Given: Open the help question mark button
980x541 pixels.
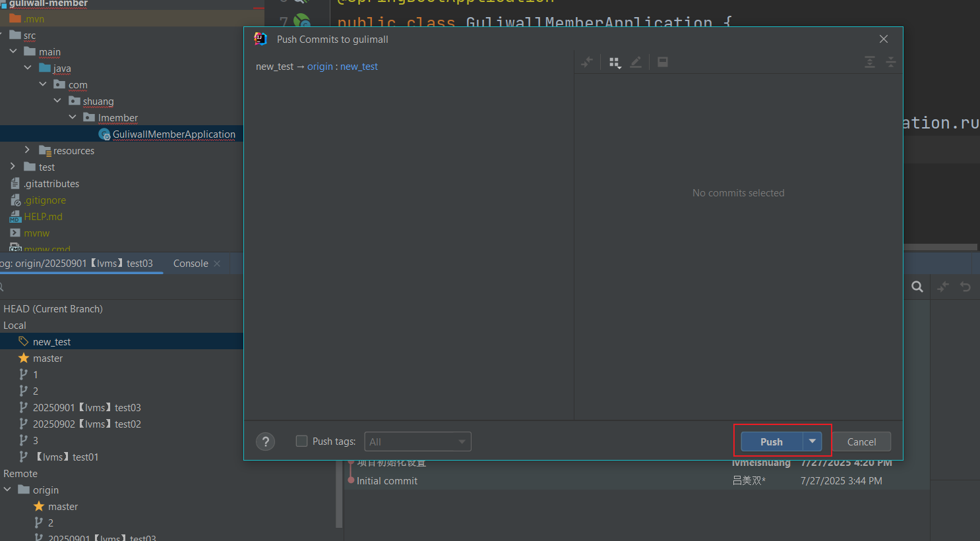Looking at the screenshot, I should coord(265,441).
